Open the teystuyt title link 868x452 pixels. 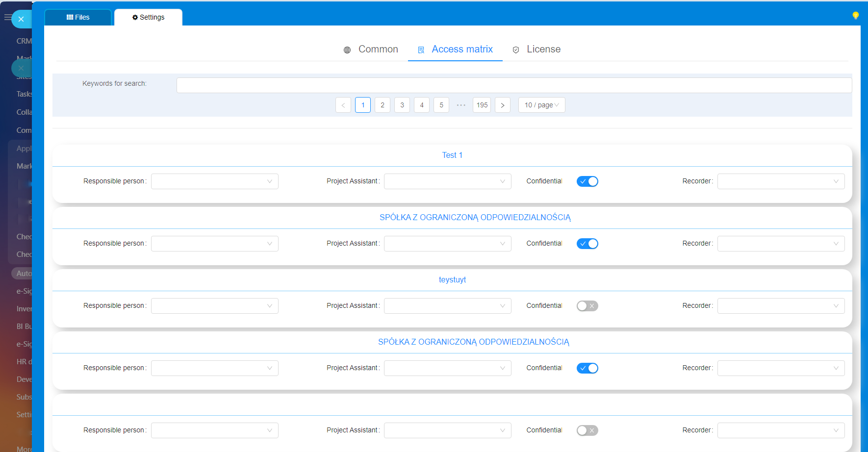click(x=452, y=279)
